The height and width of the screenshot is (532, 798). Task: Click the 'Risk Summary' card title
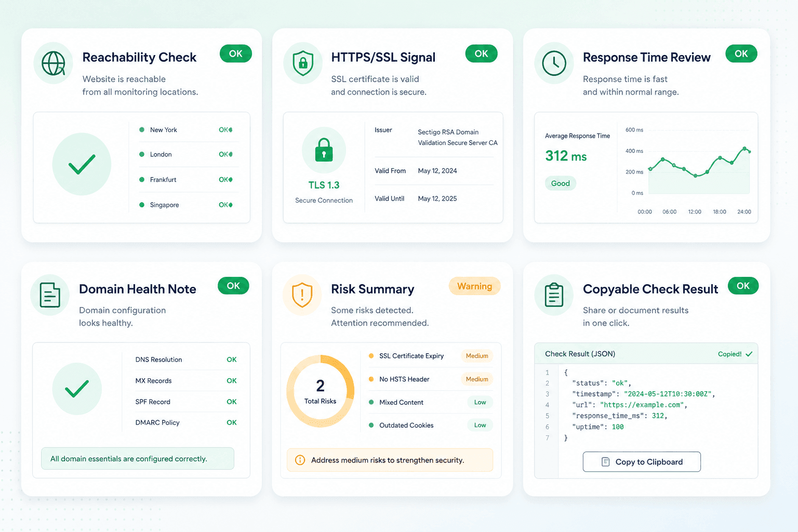(373, 289)
